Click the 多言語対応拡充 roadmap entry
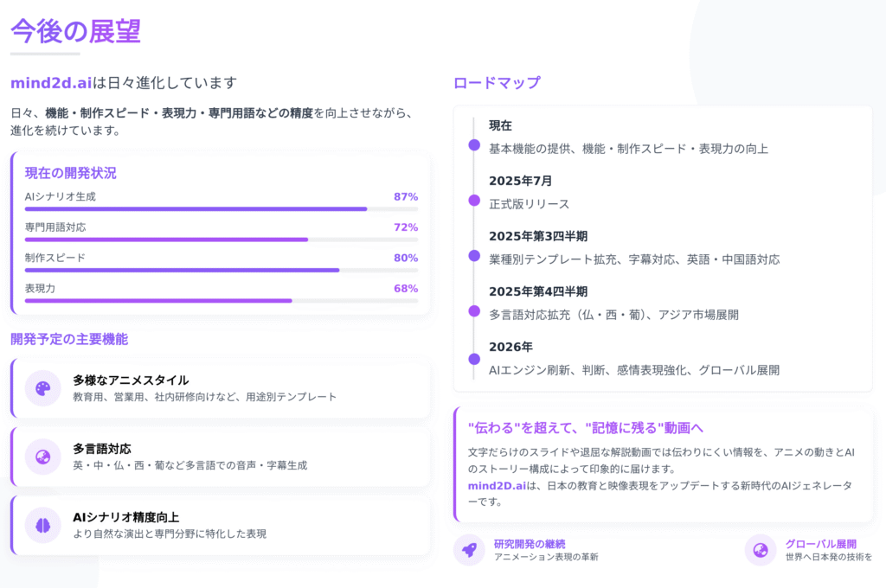 coord(613,315)
